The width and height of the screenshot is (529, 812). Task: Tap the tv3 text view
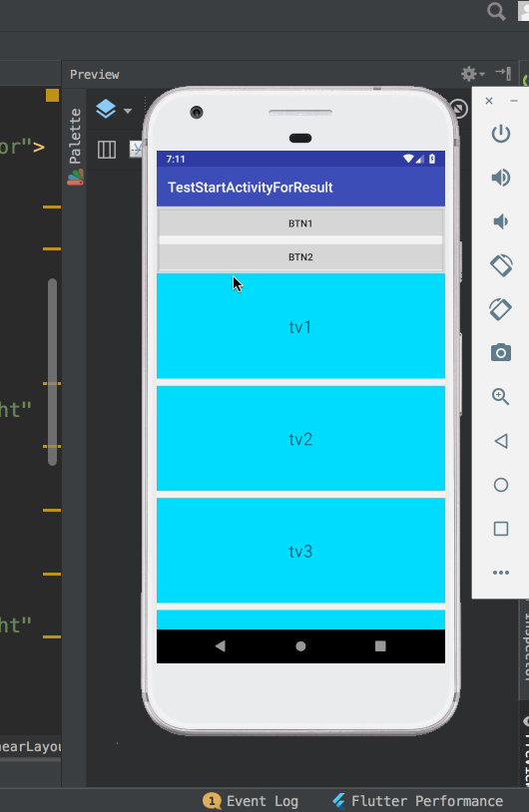300,551
